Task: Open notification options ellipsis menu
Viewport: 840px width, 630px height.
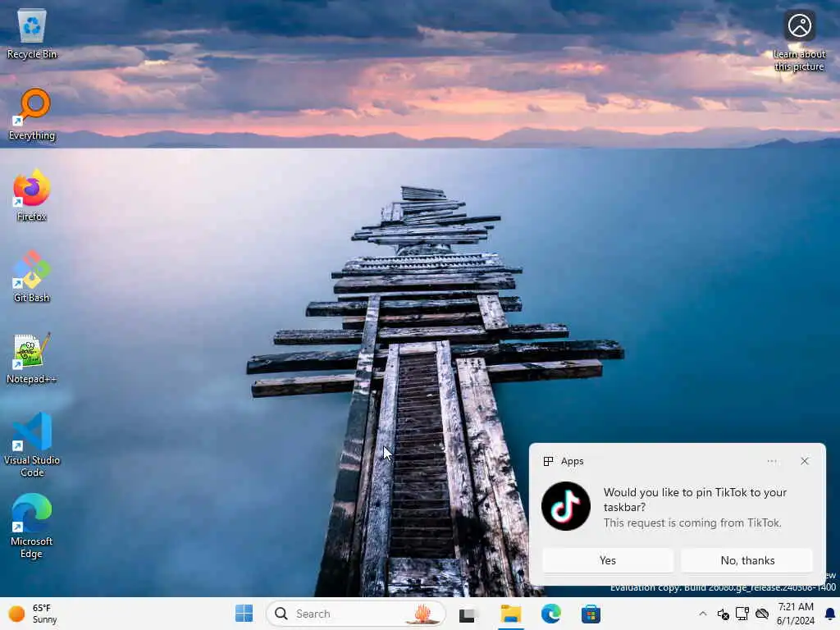Action: (771, 461)
